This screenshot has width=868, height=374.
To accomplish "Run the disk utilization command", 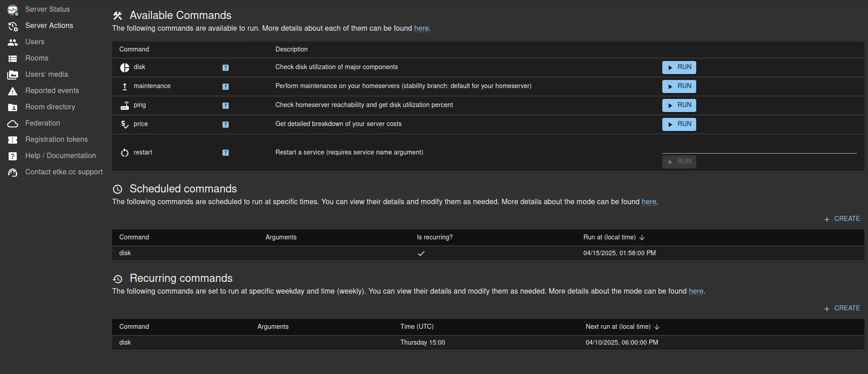I will (x=679, y=67).
